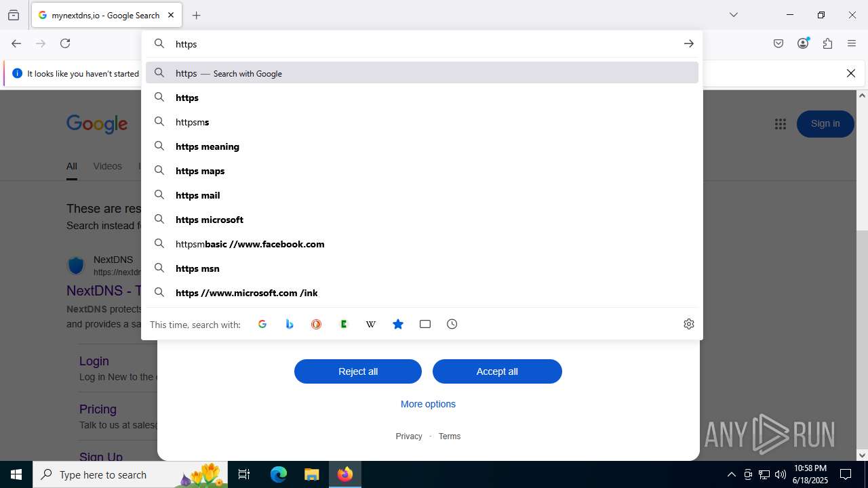
Task: Switch to the All results tab
Action: coord(72,167)
